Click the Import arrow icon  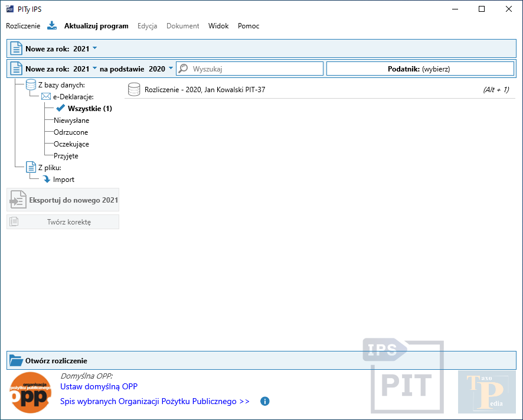(47, 180)
